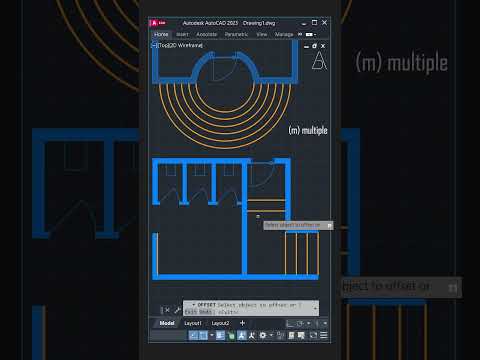
Task: Open snap mode settings dropdown arrow
Action: coord(212,335)
